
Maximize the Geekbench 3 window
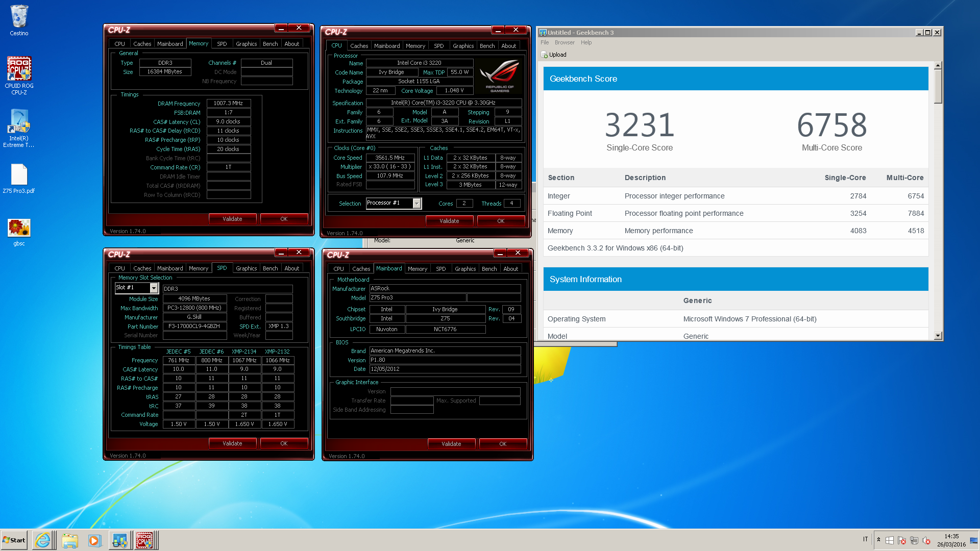coord(928,33)
